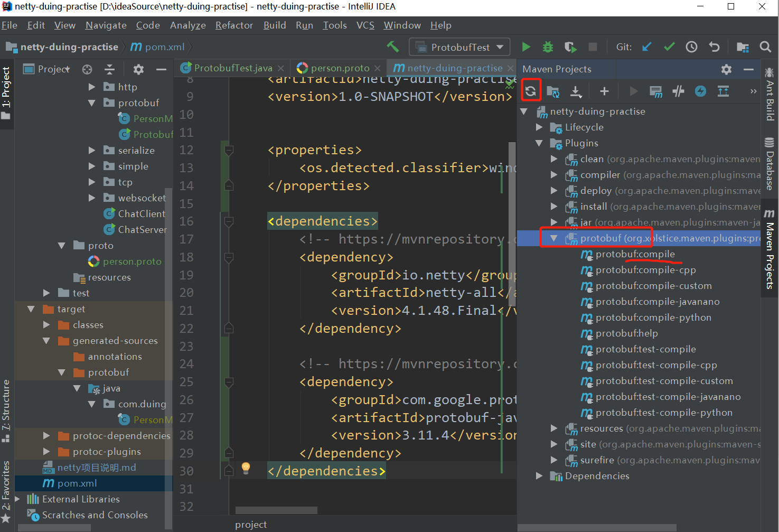Open the VCS menu
The width and height of the screenshot is (779, 532).
tap(365, 25)
